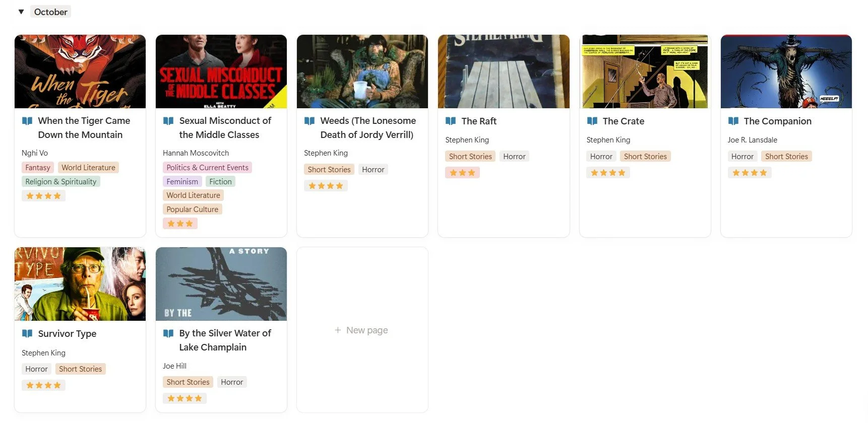Click book icon beside Sexual Misconduct title
The width and height of the screenshot is (868, 423).
[x=168, y=121]
